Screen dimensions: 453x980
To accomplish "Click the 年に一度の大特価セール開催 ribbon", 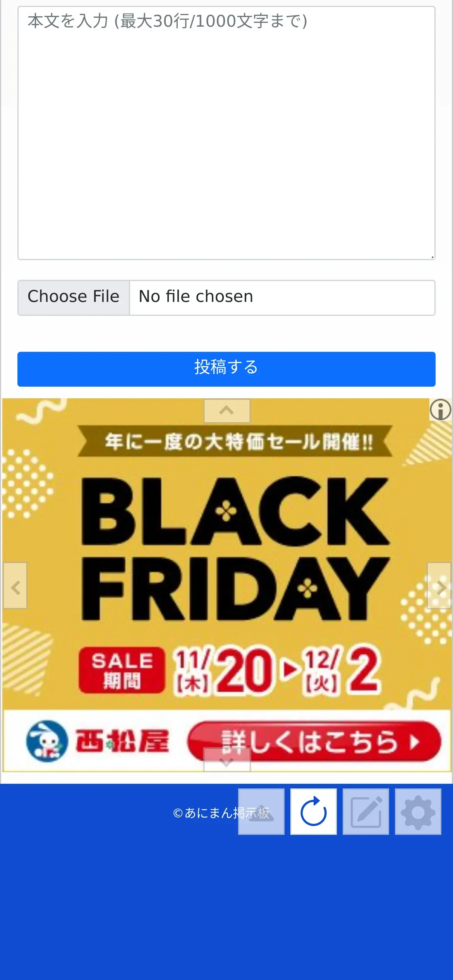I will (235, 441).
